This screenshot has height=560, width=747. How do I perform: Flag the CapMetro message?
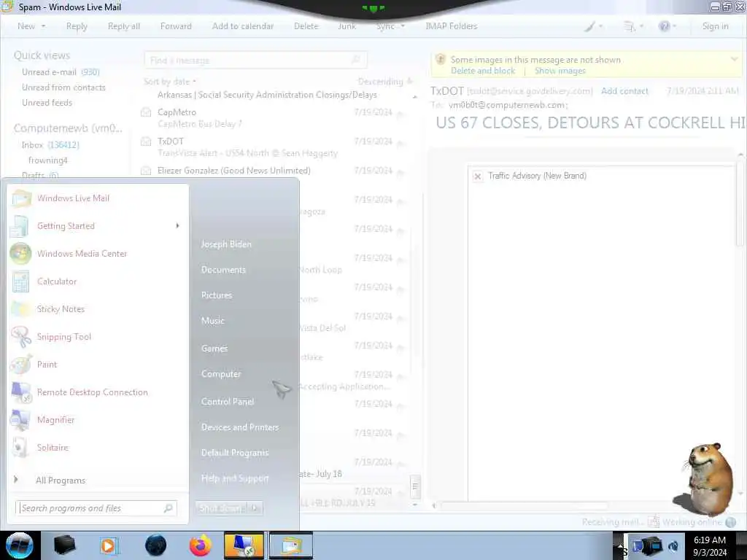pyautogui.click(x=399, y=113)
